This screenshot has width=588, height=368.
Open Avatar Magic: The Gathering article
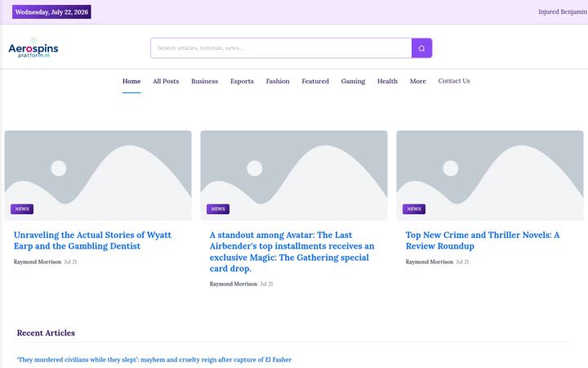[x=292, y=252]
